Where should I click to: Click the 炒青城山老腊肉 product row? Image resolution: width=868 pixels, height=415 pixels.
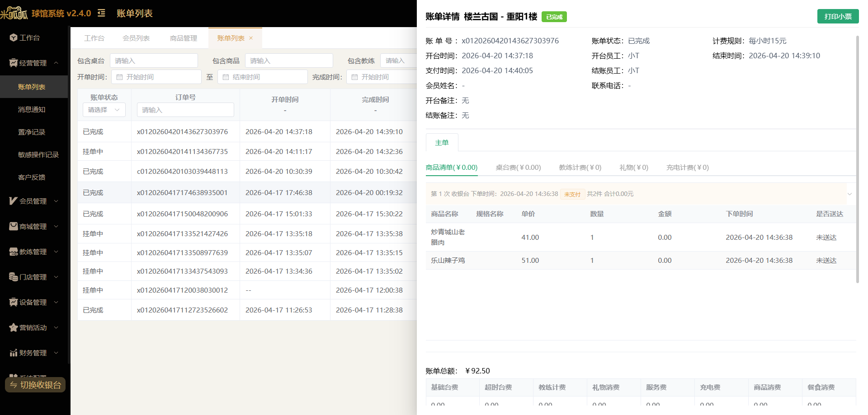641,237
